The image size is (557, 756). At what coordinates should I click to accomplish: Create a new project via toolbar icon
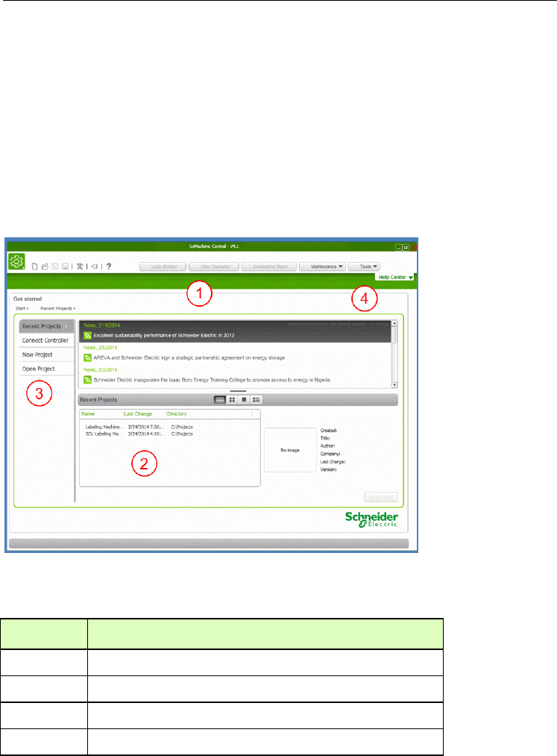(x=35, y=266)
